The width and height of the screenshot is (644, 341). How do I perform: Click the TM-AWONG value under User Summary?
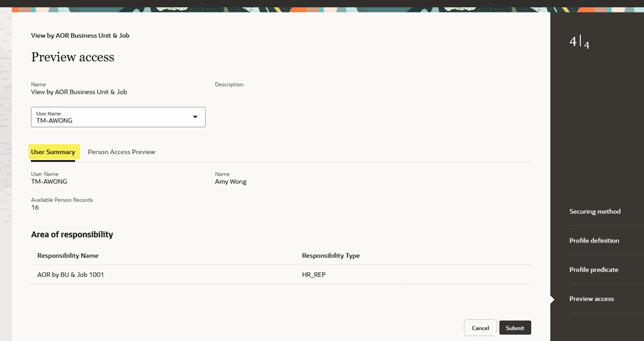click(49, 181)
